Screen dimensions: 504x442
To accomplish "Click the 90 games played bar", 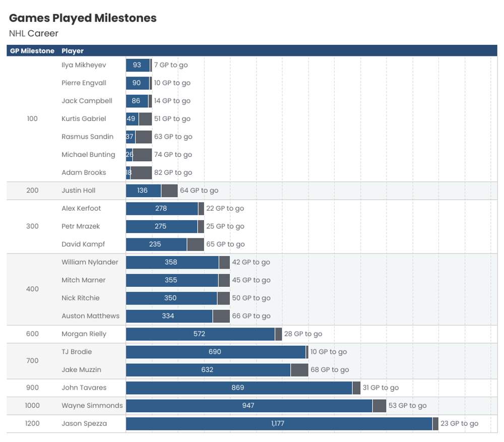I will [x=138, y=83].
